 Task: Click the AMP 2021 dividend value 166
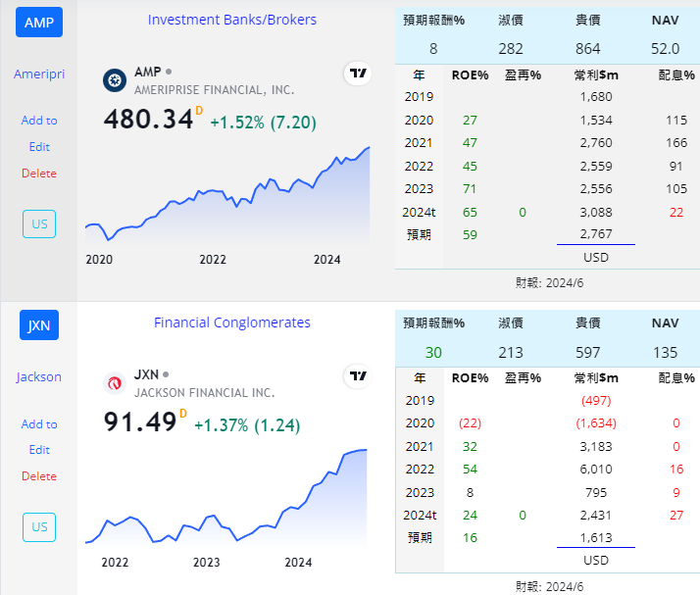(x=676, y=143)
